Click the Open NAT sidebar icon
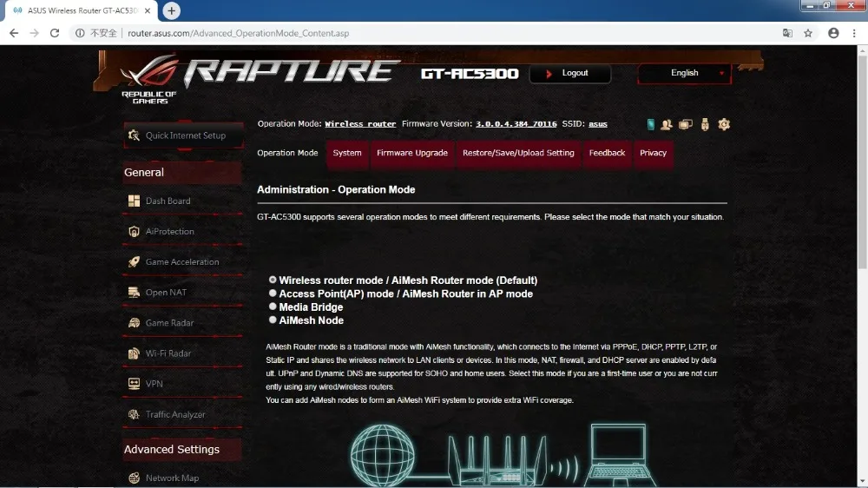 [x=134, y=293]
